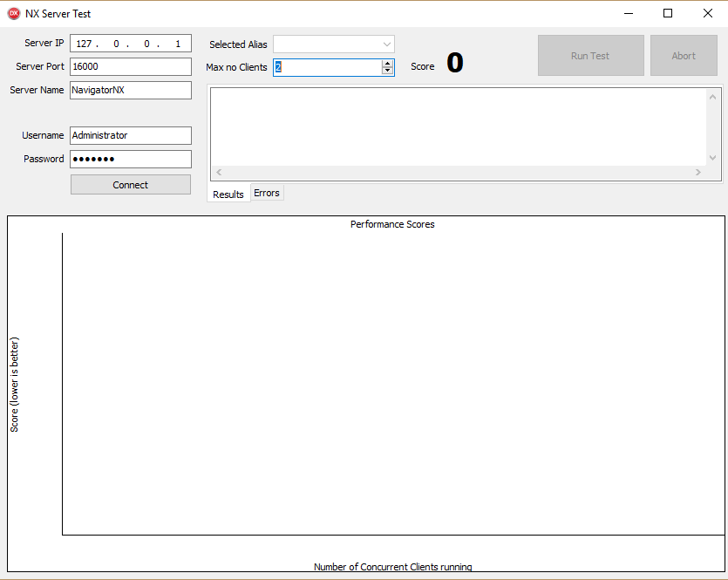Click the 'Username' label
728x580 pixels.
click(x=43, y=135)
